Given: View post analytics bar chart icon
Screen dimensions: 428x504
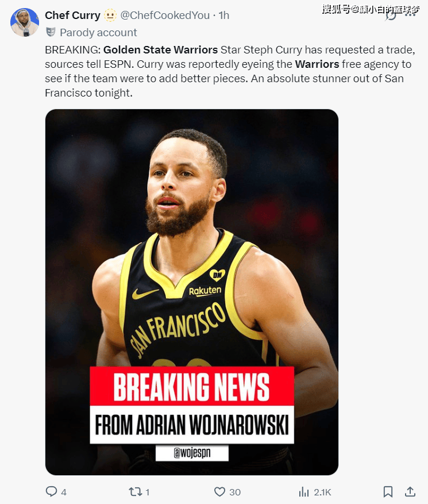Looking at the screenshot, I should pos(304,492).
